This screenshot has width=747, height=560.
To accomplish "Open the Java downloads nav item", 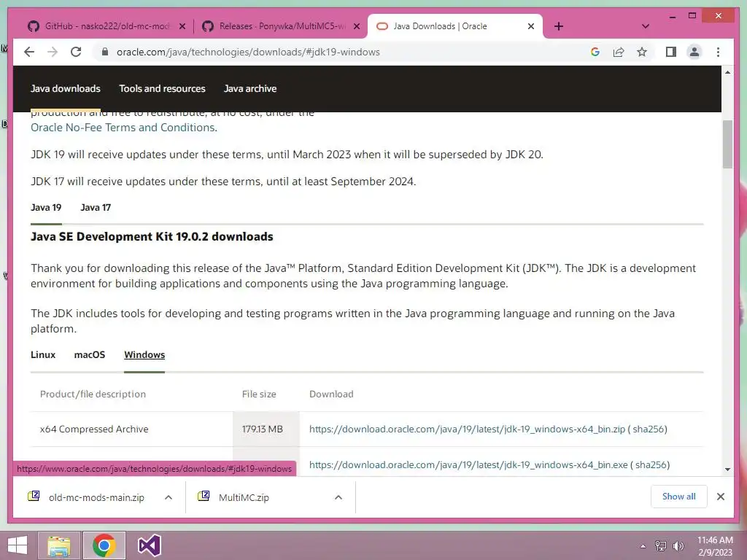I will (x=65, y=88).
